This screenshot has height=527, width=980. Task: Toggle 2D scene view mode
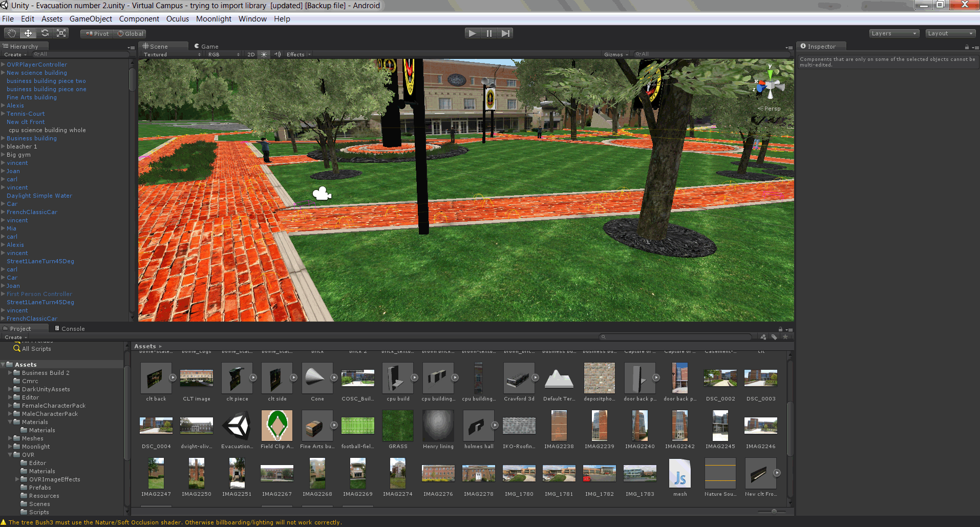point(251,54)
